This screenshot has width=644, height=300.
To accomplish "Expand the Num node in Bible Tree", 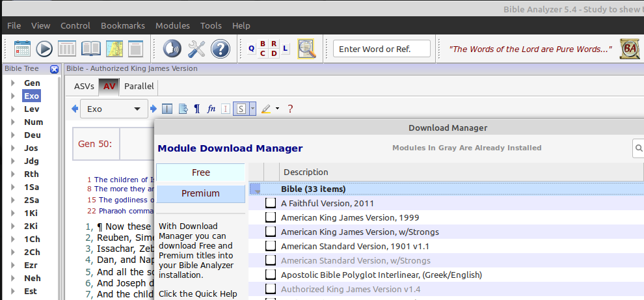I will 13,122.
